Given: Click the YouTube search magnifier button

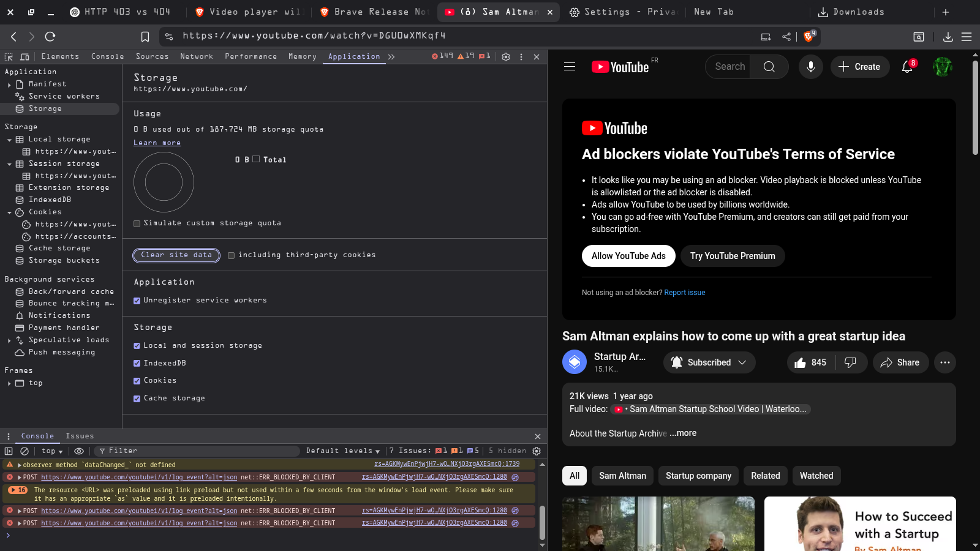Looking at the screenshot, I should [x=769, y=67].
